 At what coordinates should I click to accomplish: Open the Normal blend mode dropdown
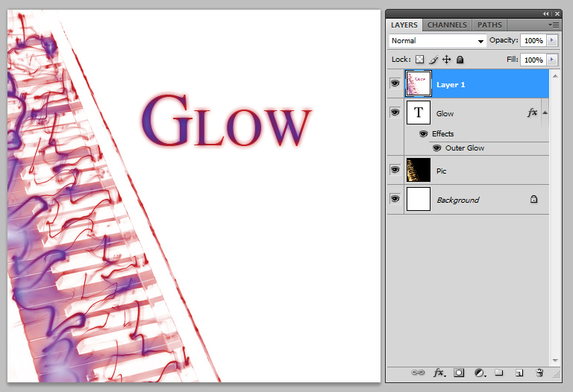click(437, 41)
